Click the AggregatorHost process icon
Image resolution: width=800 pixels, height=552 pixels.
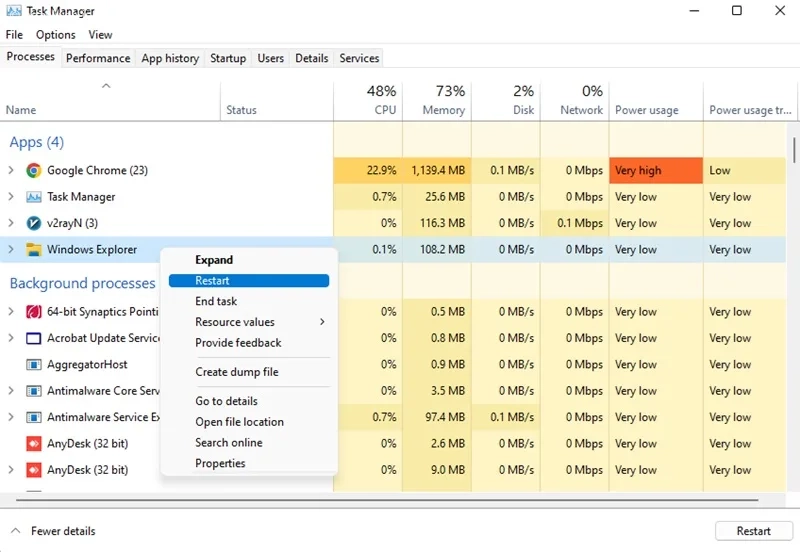pyautogui.click(x=34, y=364)
